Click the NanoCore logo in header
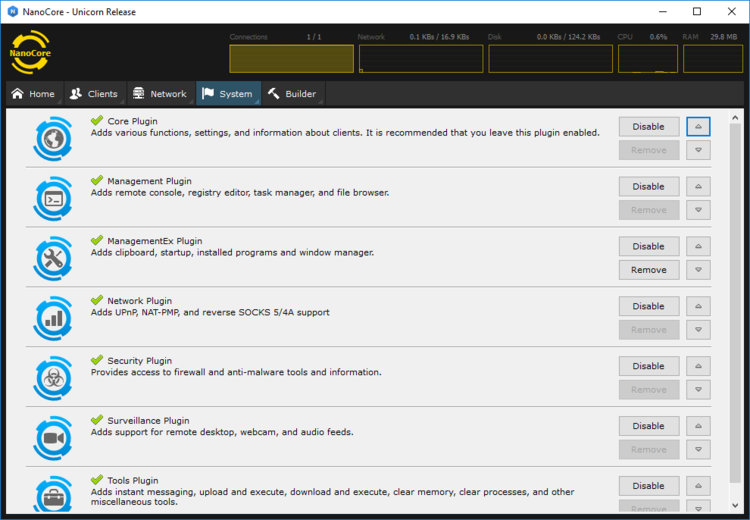 [x=30, y=52]
